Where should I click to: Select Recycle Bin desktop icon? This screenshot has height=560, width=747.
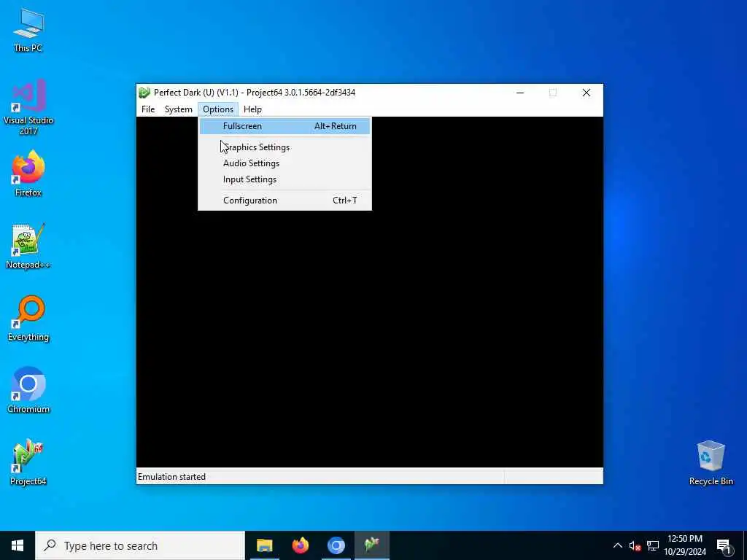point(711,463)
